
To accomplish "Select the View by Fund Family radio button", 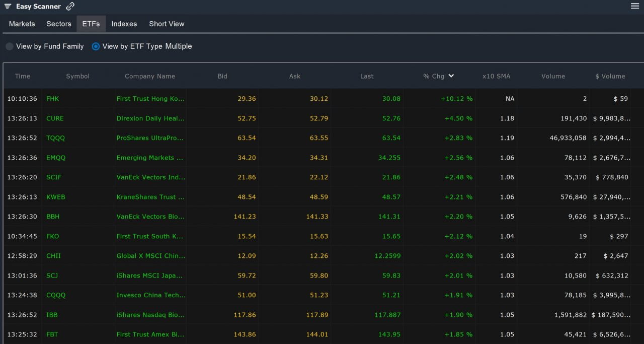I will [9, 46].
